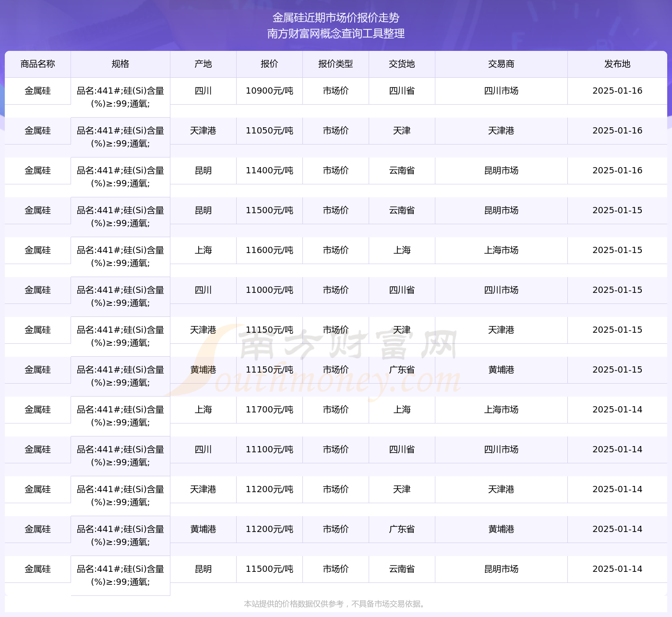The width and height of the screenshot is (672, 617).
Task: Click the price 11000元/吨
Action: [270, 290]
